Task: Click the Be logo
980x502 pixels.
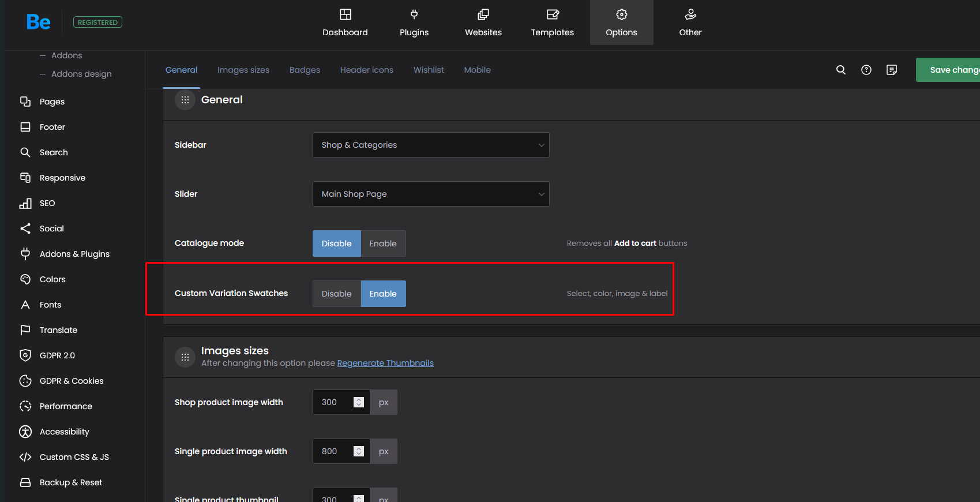Action: coord(38,22)
